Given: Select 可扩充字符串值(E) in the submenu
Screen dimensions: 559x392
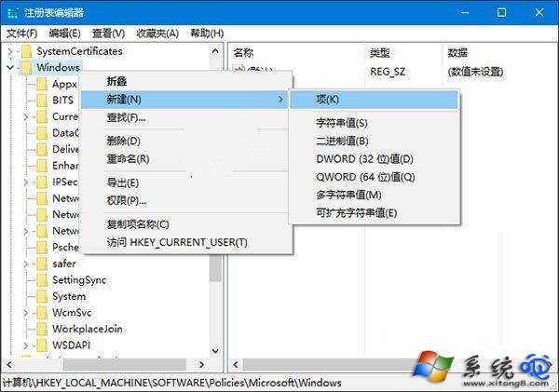Looking at the screenshot, I should coord(374,213).
